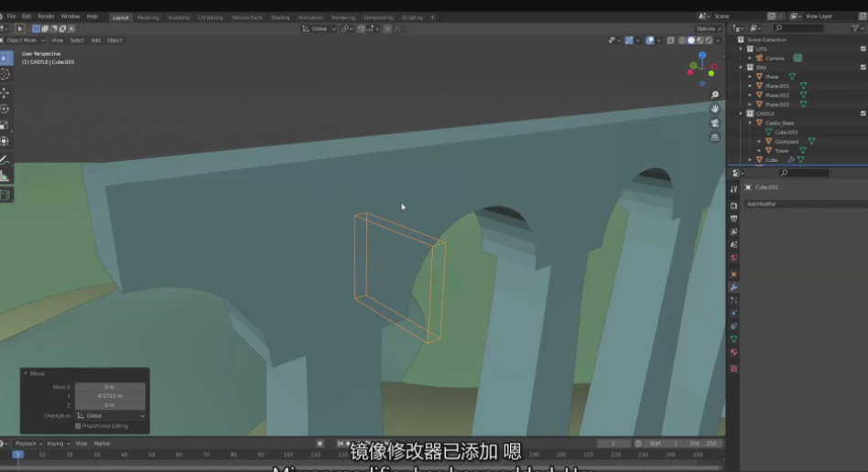Switch to solid viewport shading

click(x=691, y=40)
